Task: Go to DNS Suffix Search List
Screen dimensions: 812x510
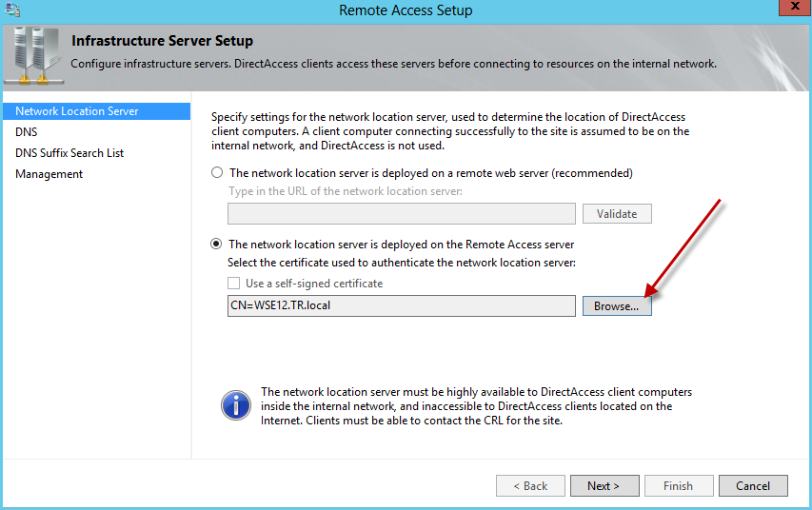Action: (69, 153)
